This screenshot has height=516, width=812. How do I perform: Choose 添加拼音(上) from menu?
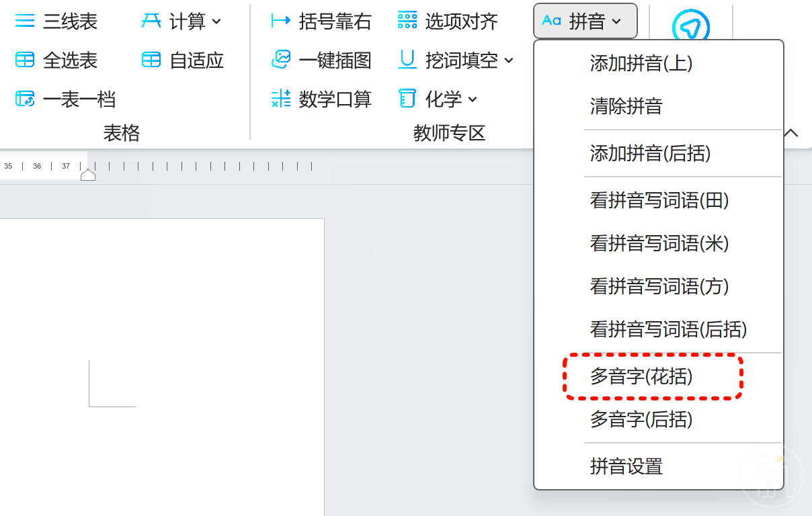[641, 63]
